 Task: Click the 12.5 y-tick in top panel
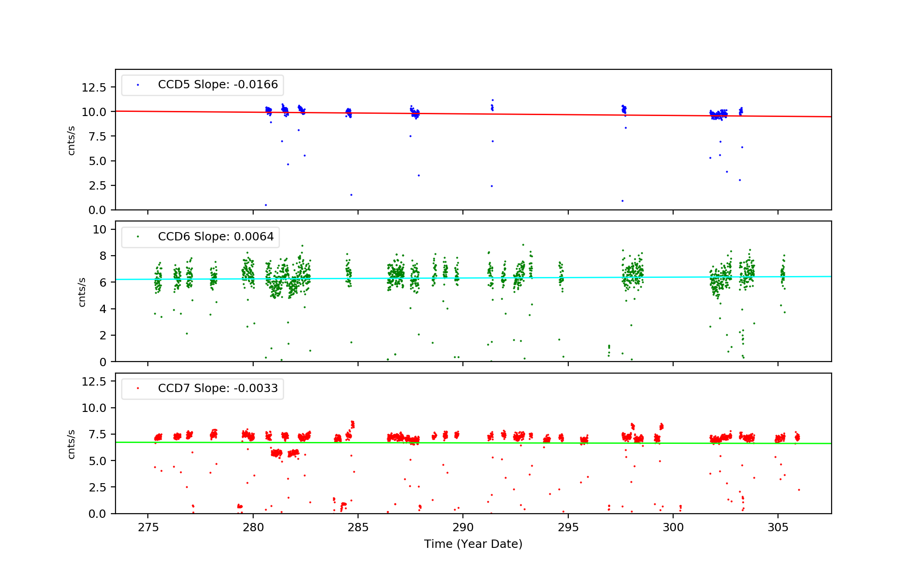click(x=94, y=87)
